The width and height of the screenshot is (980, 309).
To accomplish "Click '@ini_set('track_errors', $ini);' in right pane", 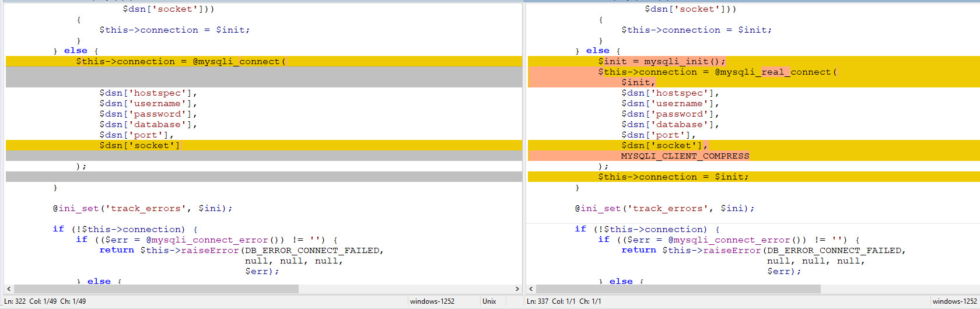I will [665, 208].
